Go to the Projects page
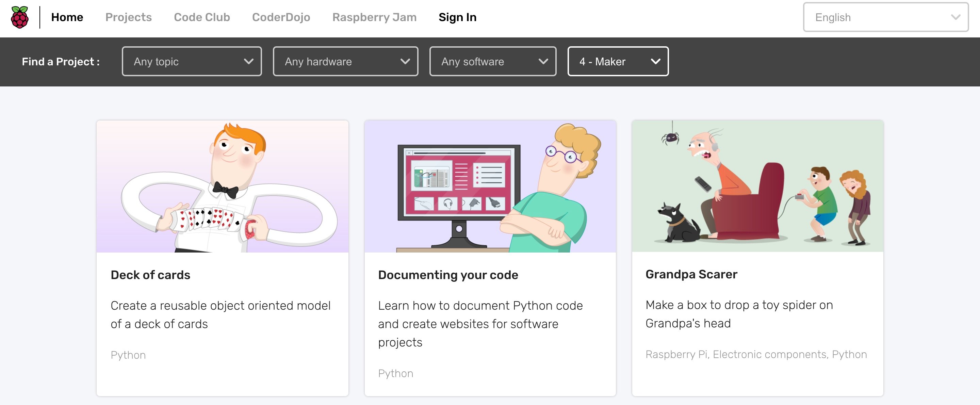Viewport: 980px width, 405px height. click(x=129, y=17)
